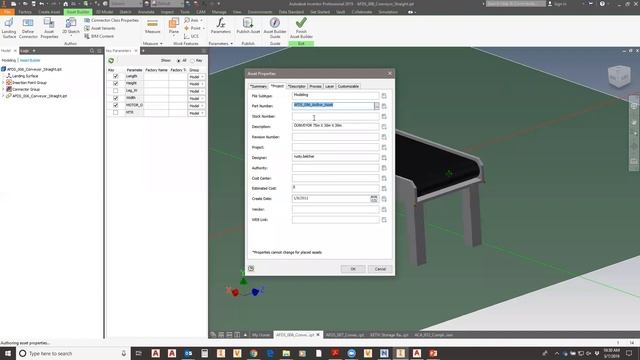Click the Home icon in quick access toolbar

65,4
